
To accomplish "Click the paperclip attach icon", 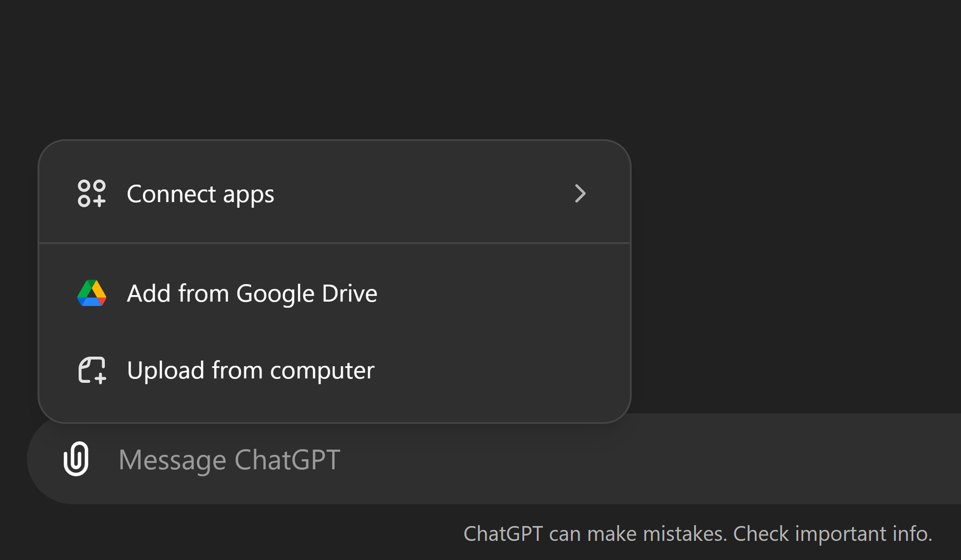I will click(x=76, y=459).
